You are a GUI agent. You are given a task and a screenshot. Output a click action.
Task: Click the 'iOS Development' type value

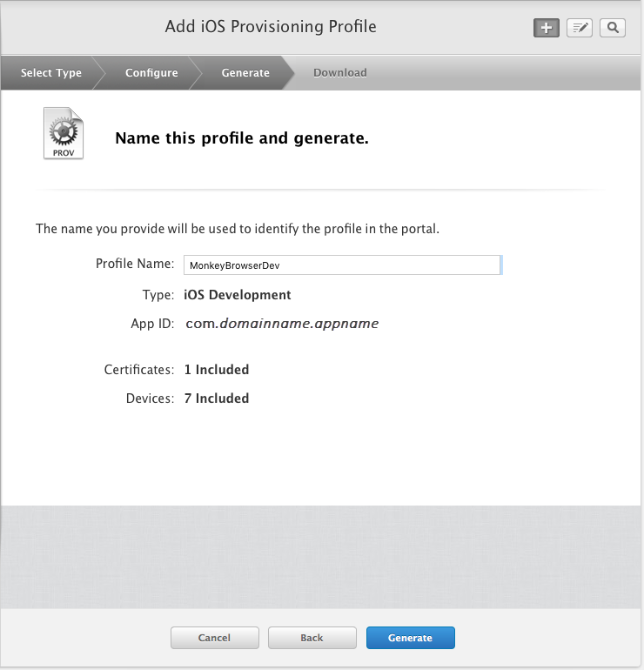[238, 295]
